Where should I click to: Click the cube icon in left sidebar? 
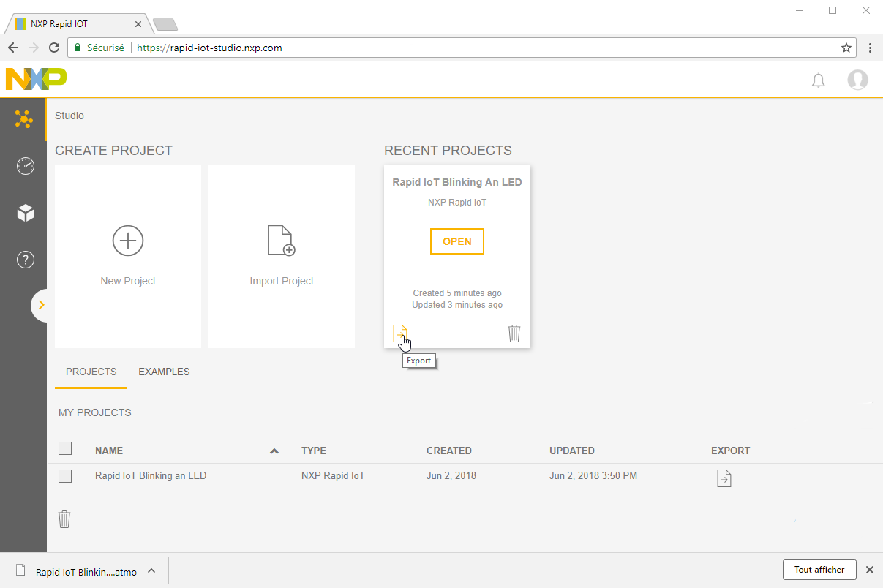point(26,213)
